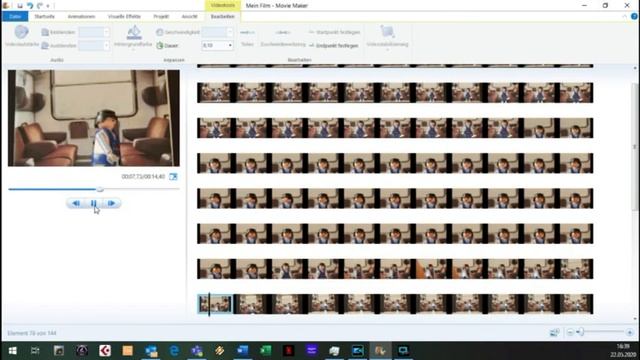Click the Teilen split tool
The width and height of the screenshot is (640, 360).
(x=247, y=37)
